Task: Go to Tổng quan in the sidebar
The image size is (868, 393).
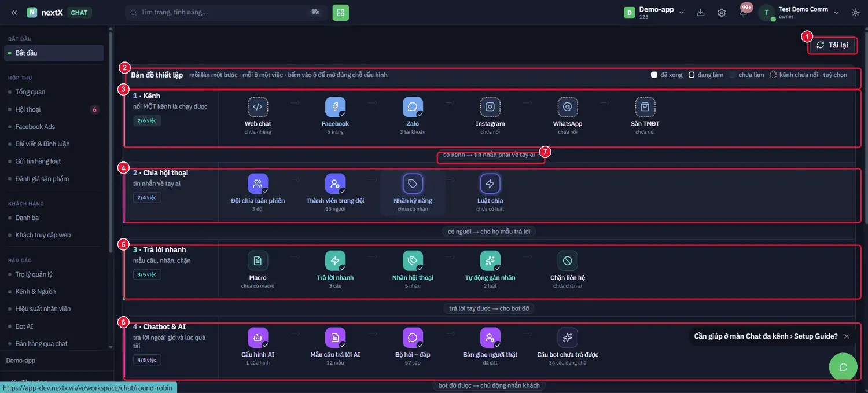Action: (x=54, y=92)
